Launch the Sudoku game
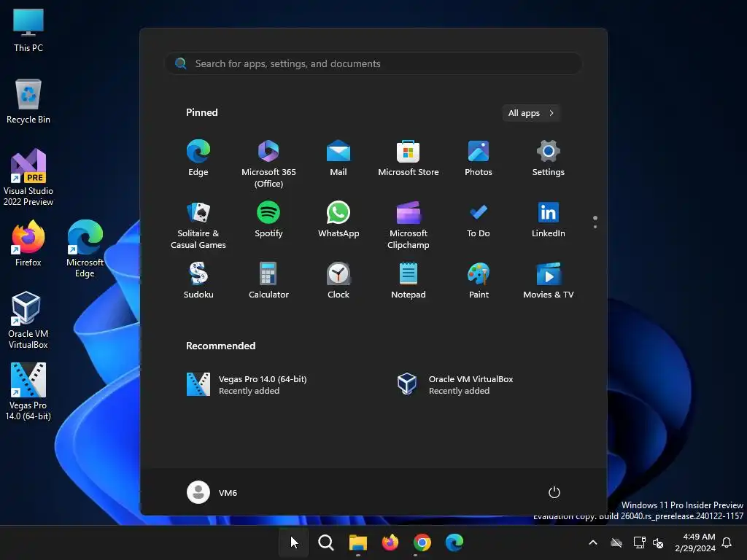The image size is (747, 560). pyautogui.click(x=198, y=281)
